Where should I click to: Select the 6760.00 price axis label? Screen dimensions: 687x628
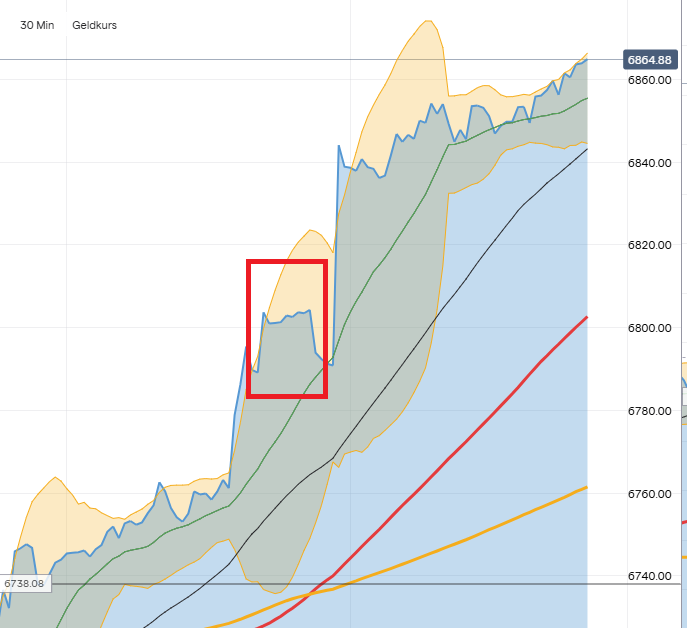649,493
